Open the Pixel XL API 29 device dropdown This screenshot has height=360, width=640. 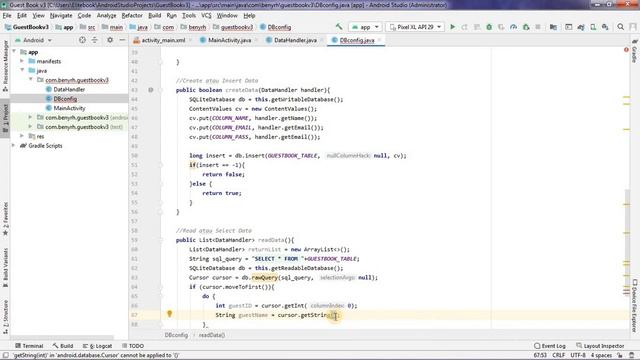(416, 27)
